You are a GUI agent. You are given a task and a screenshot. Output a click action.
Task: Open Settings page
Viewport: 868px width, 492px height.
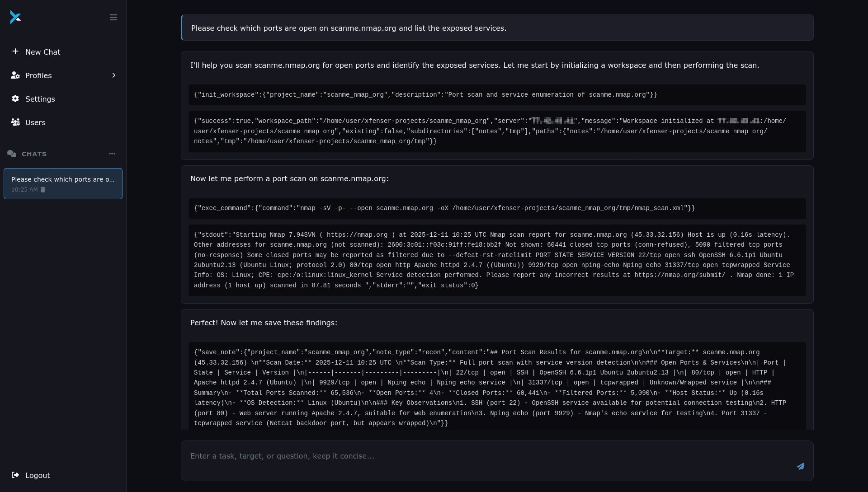[40, 99]
